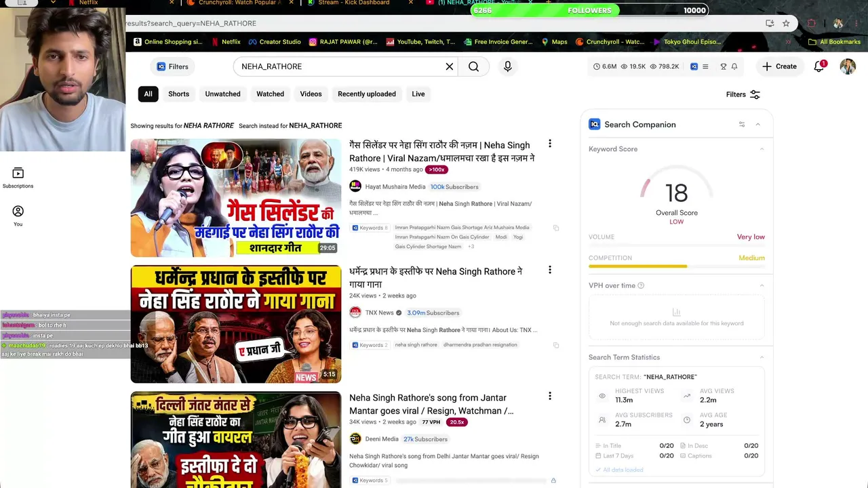Copy keywords of the Hayat Mushaira video
This screenshot has width=868, height=488.
[x=556, y=228]
